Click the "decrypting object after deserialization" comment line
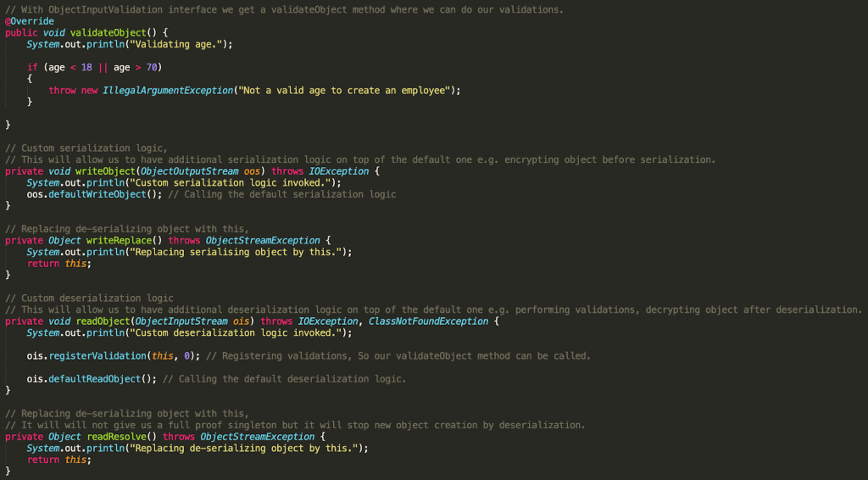 pyautogui.click(x=434, y=310)
